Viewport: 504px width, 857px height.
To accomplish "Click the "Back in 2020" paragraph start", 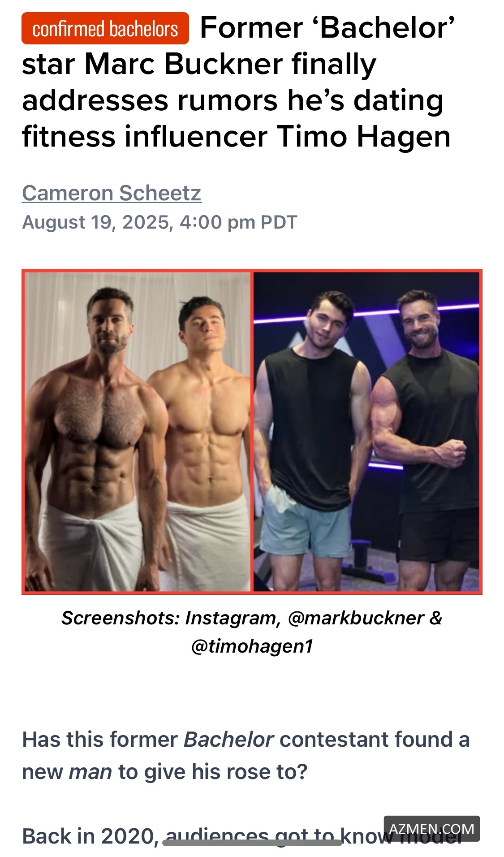I will 89,836.
